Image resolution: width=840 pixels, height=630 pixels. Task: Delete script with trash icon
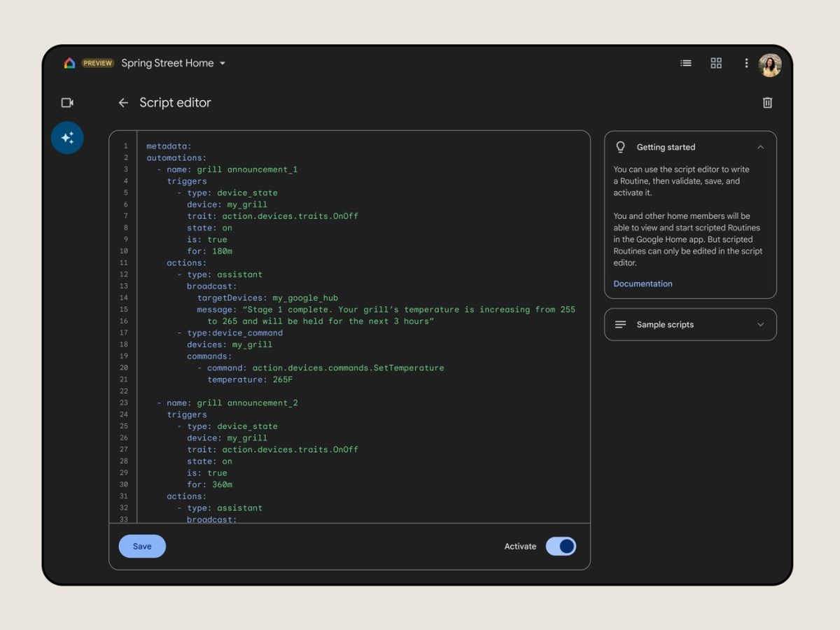point(767,103)
